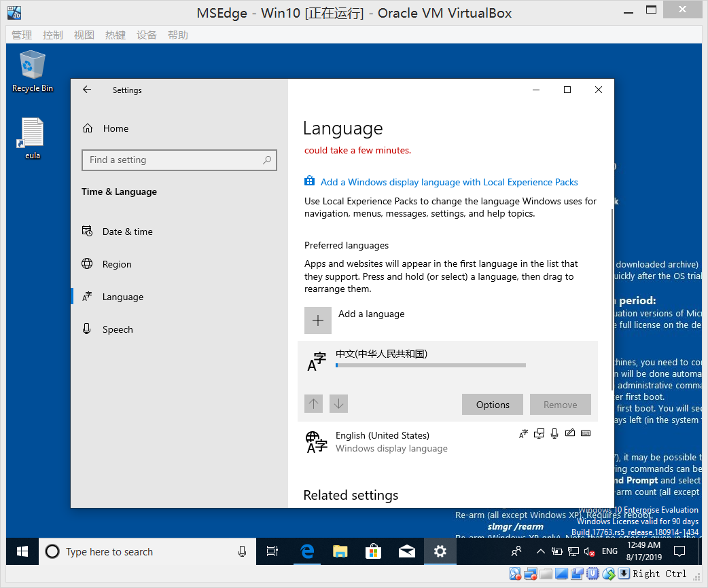The width and height of the screenshot is (708, 588).
Task: Click the Store icon beside Local Experience Packs link
Action: [x=309, y=181]
